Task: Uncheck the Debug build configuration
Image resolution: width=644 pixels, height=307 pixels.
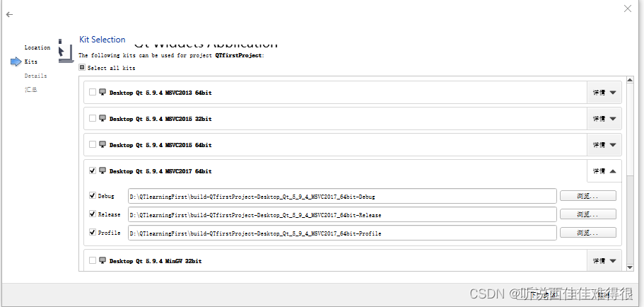Action: (93, 196)
